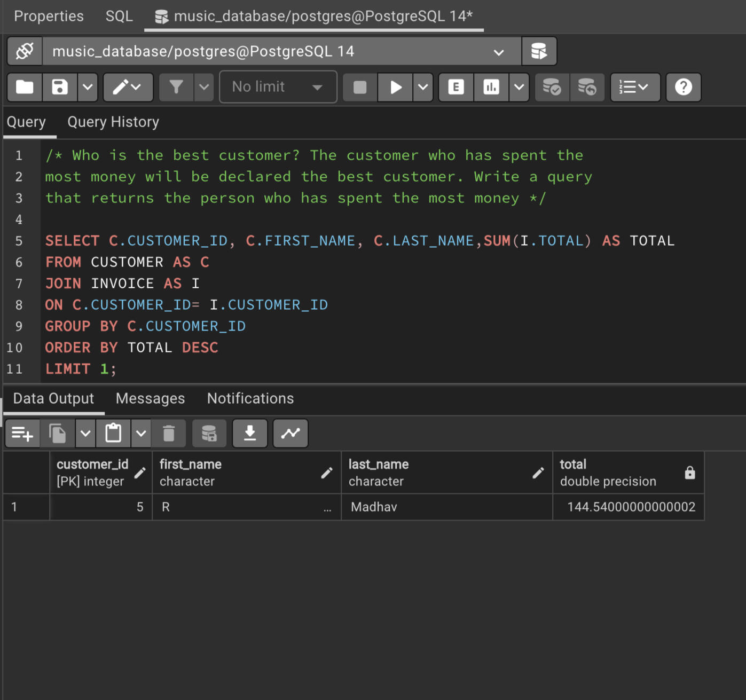
Task: Click the Stop query square button
Action: click(360, 87)
